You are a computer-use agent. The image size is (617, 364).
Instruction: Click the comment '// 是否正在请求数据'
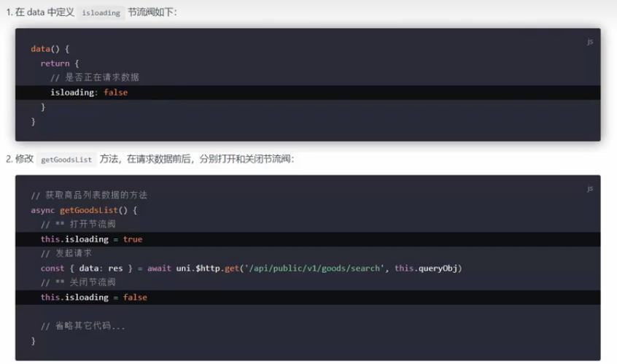94,77
